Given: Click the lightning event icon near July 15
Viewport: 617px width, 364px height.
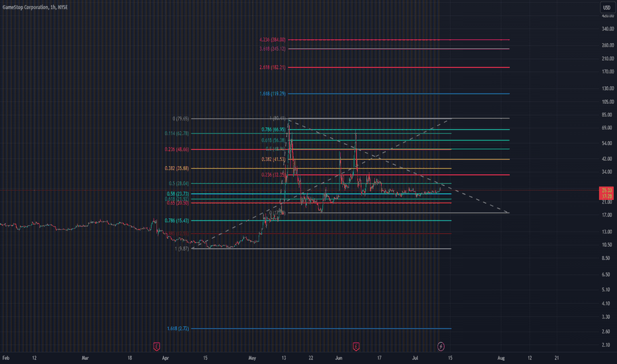Looking at the screenshot, I should click(x=441, y=346).
